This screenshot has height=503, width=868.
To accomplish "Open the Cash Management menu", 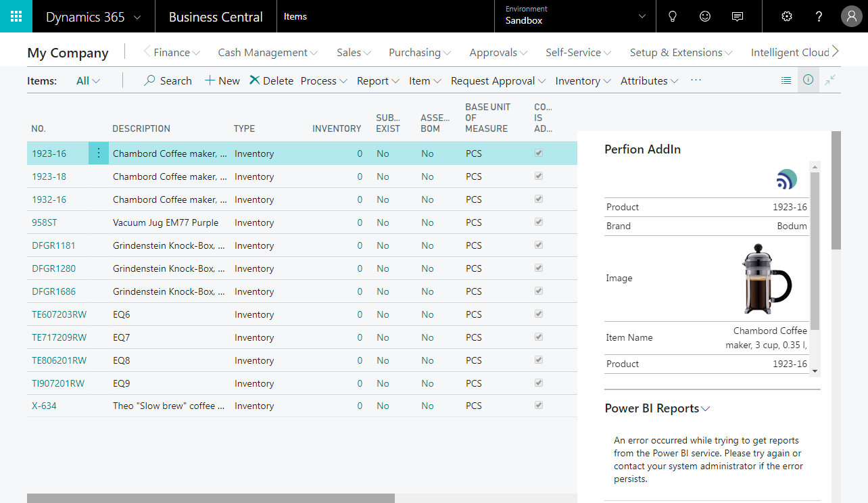I will click(x=268, y=52).
